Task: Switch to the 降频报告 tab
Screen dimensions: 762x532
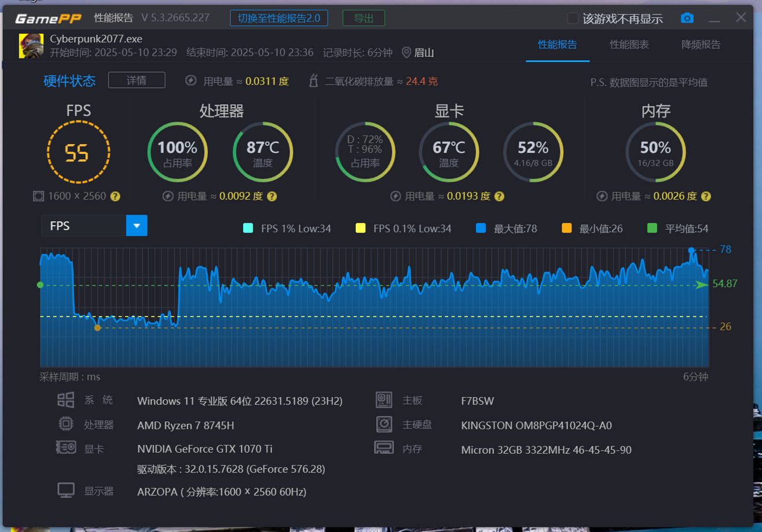Action: click(x=701, y=45)
